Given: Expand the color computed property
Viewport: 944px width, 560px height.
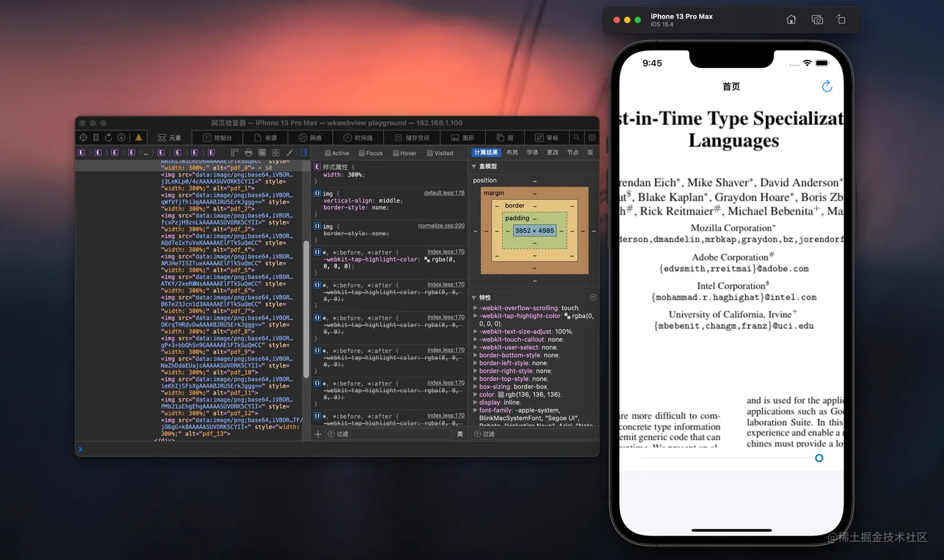Looking at the screenshot, I should (x=475, y=395).
